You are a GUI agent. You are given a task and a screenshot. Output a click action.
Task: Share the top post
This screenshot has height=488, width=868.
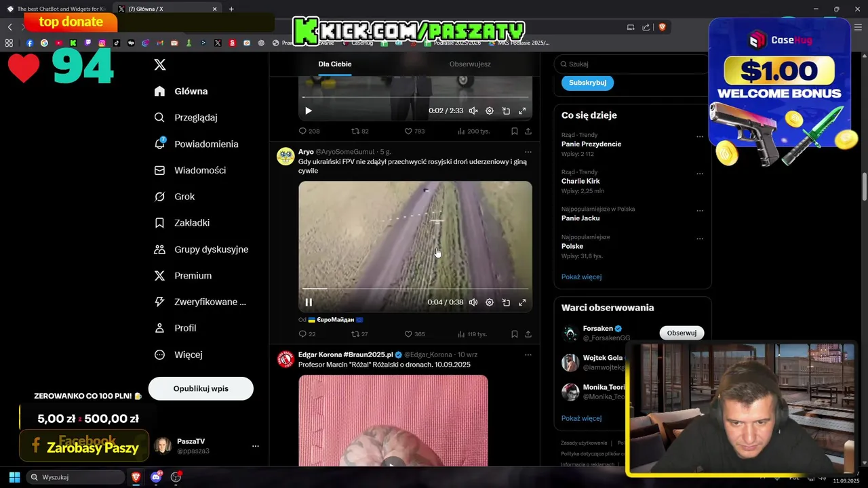(528, 131)
